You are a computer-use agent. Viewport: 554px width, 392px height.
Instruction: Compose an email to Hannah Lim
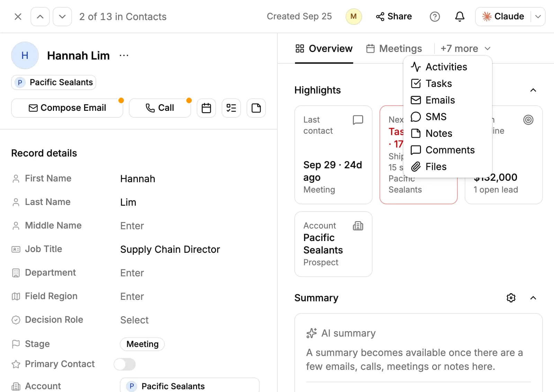coord(67,108)
